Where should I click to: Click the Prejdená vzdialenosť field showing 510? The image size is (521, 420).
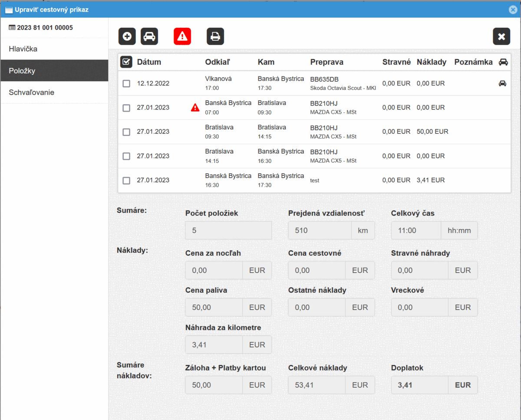[320, 231]
